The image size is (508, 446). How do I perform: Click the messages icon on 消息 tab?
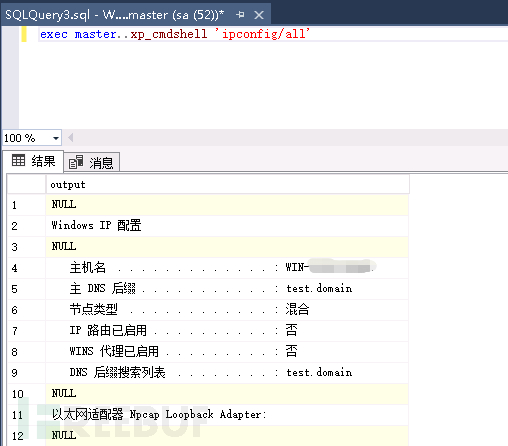coord(76,162)
